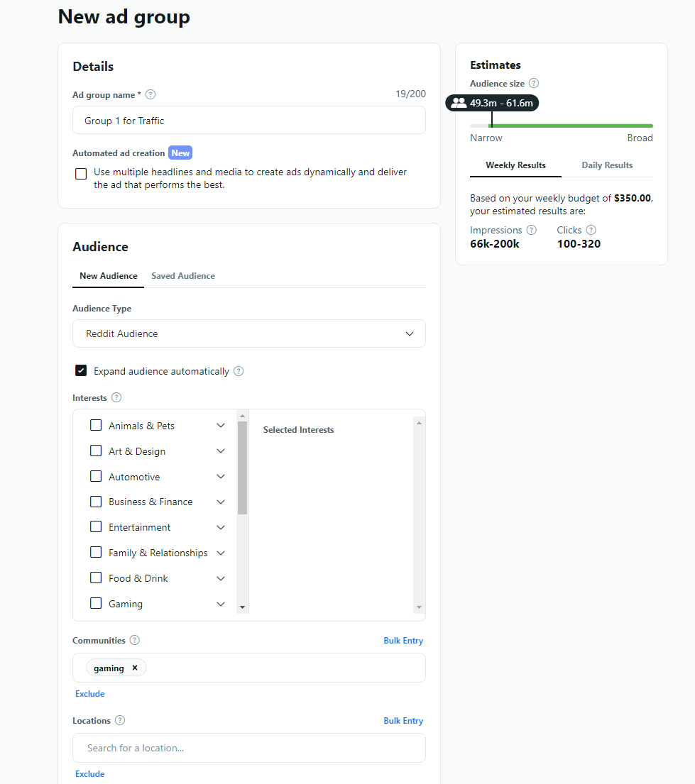The height and width of the screenshot is (784, 695).
Task: Click Exclude under Locations
Action: pyautogui.click(x=89, y=773)
